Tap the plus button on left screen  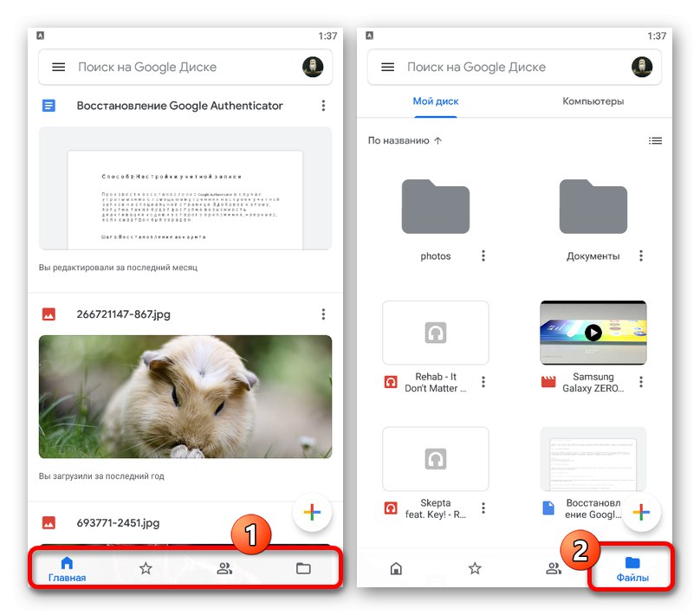312,512
